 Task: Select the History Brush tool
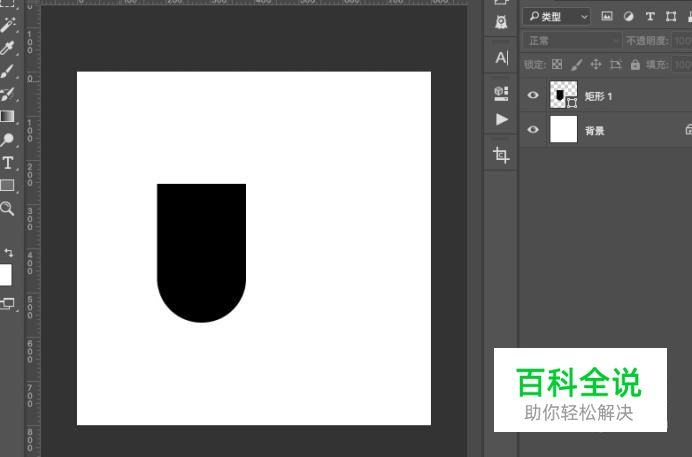8,94
